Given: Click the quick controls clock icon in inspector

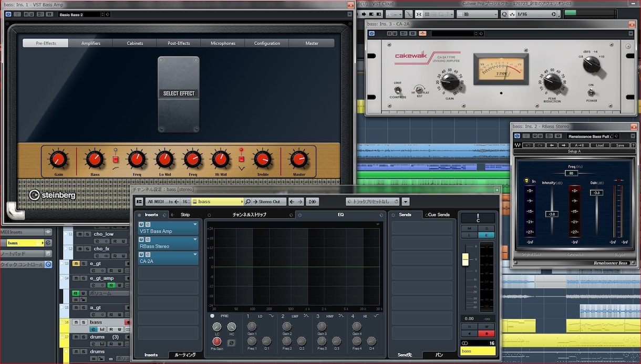Looking at the screenshot, I should click(48, 264).
